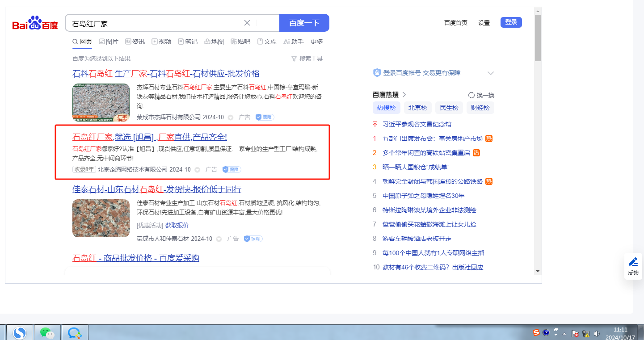Click the 换一换 refresh icon in hot search
This screenshot has width=644, height=340.
tap(471, 95)
